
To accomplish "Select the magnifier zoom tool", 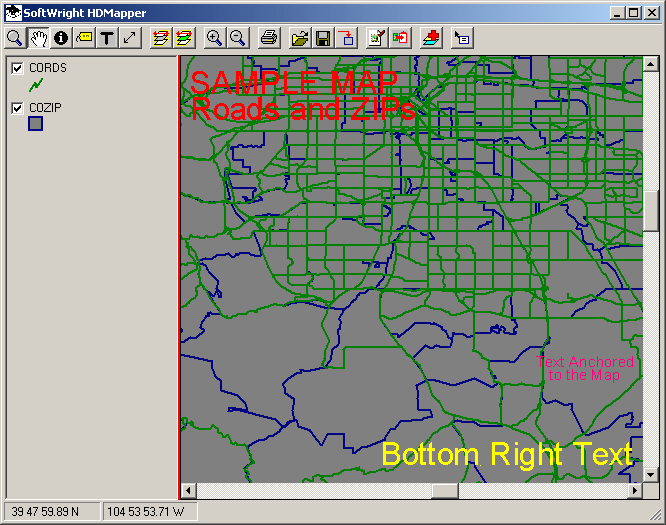I will pos(15,38).
